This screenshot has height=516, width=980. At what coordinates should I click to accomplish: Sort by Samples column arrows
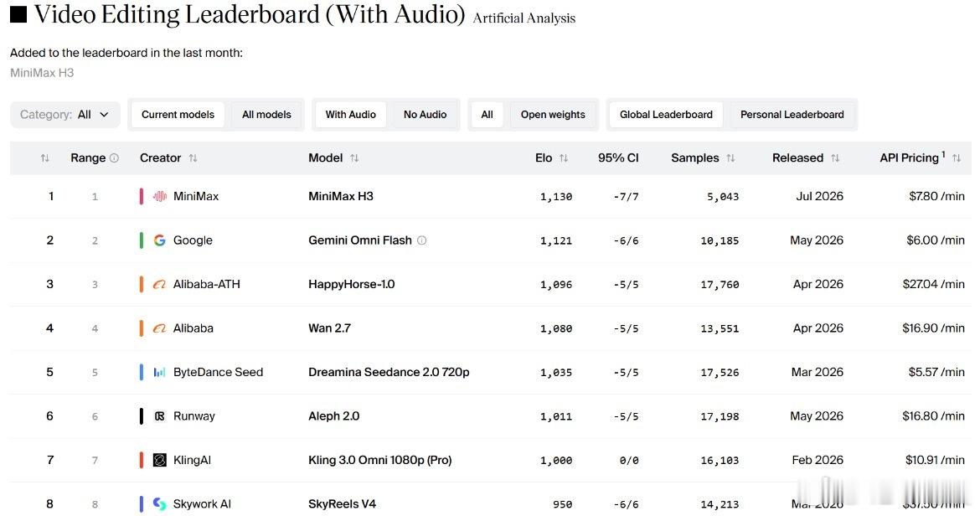pyautogui.click(x=730, y=158)
